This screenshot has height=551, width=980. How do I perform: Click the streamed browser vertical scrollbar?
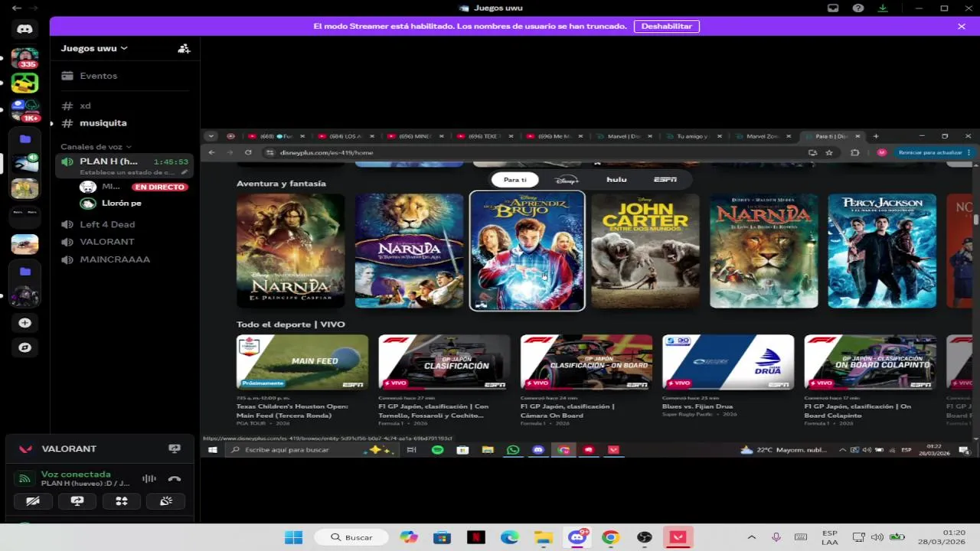pyautogui.click(x=976, y=220)
